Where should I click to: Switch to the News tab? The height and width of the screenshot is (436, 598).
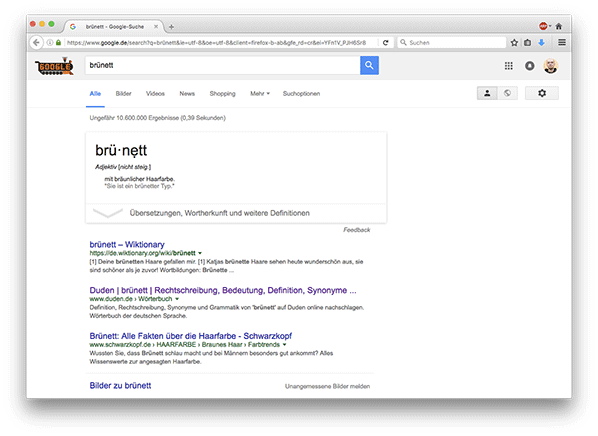[x=187, y=93]
